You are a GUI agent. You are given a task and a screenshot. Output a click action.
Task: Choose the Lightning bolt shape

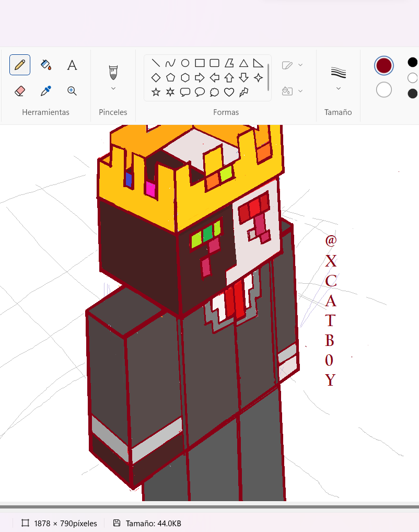[x=243, y=92]
